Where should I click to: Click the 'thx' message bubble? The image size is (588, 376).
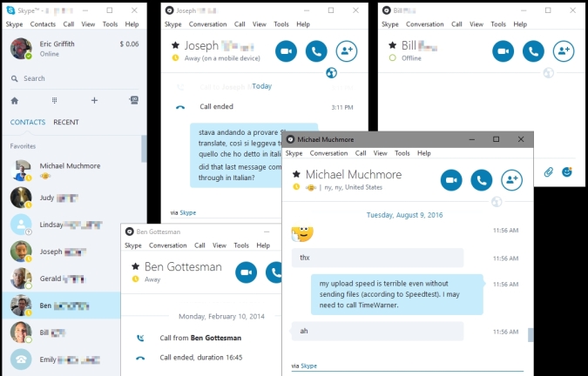point(377,258)
